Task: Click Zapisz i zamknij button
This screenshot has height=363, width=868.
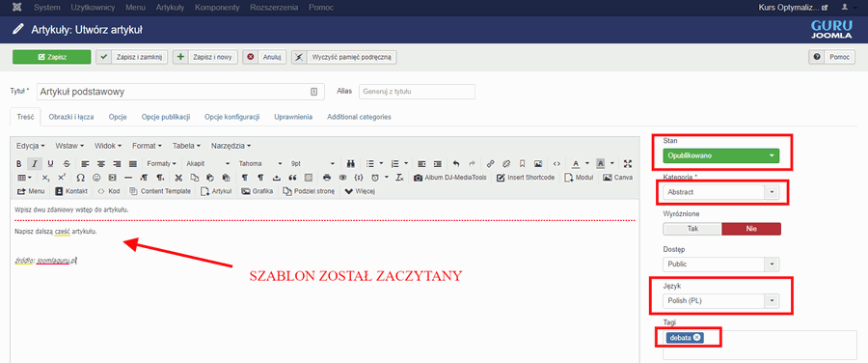Action: coord(131,57)
